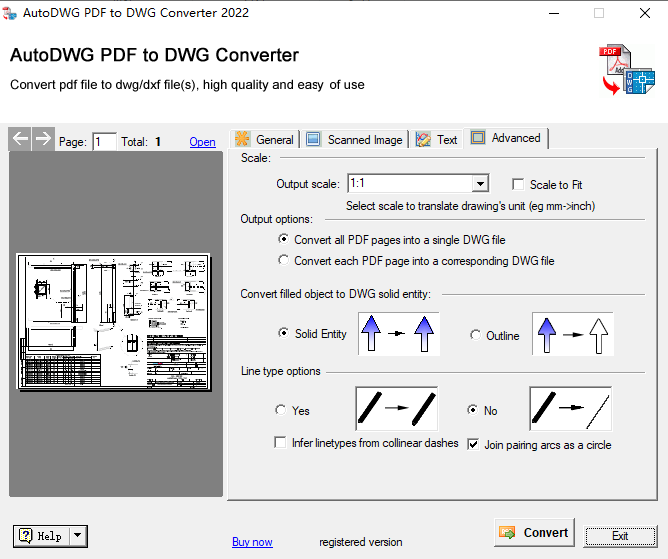Image resolution: width=668 pixels, height=559 pixels.
Task: Go to next page with right arrow
Action: tap(43, 139)
